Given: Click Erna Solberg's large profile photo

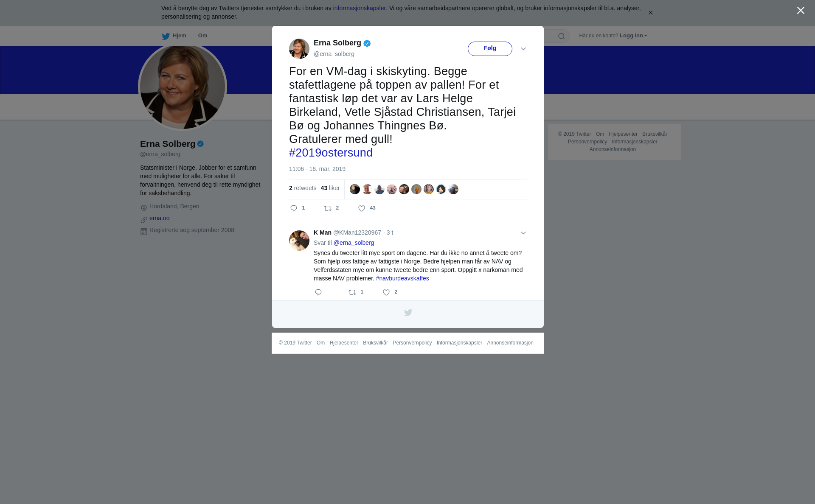Looking at the screenshot, I should coord(183,87).
